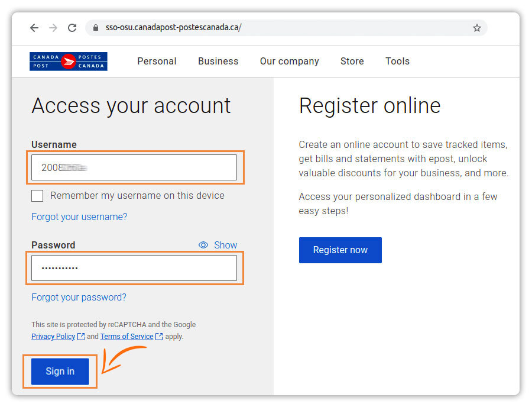Click the address bar lock icon
This screenshot has width=532, height=407.
(x=96, y=28)
